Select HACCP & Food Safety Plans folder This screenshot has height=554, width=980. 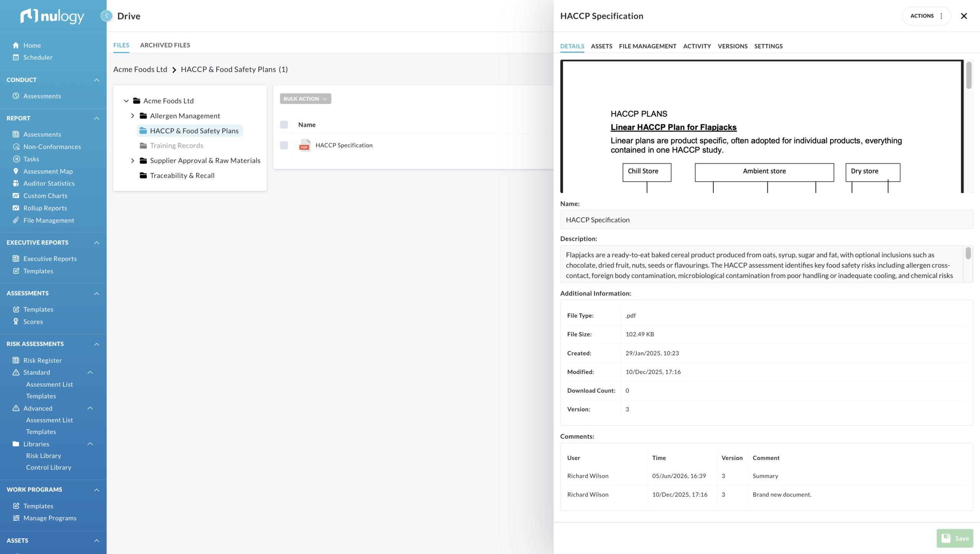click(190, 131)
